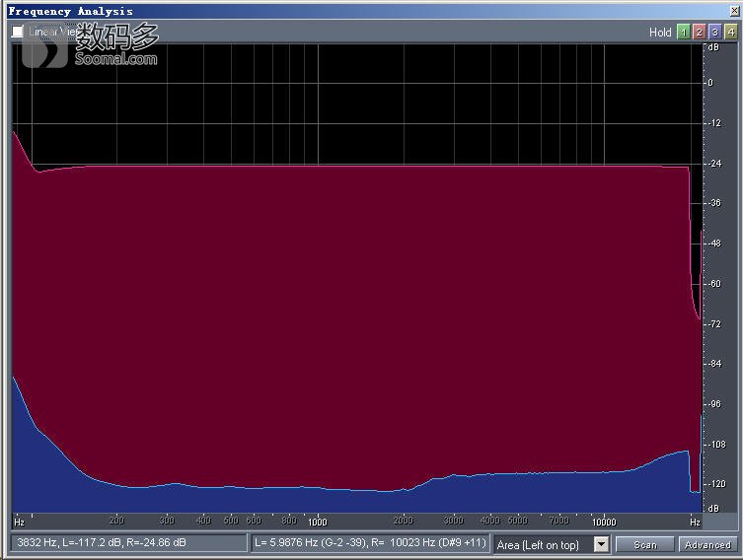This screenshot has height=560, width=743.
Task: Click the Scan button
Action: click(645, 545)
